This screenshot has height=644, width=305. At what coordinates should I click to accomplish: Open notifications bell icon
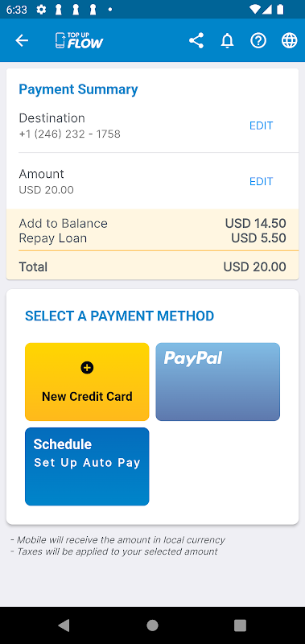[227, 40]
